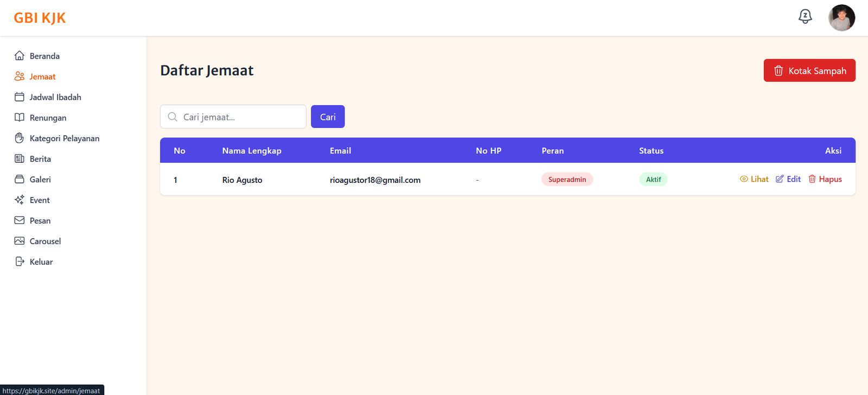Click the Renungan book icon
868x395 pixels.
coord(20,118)
